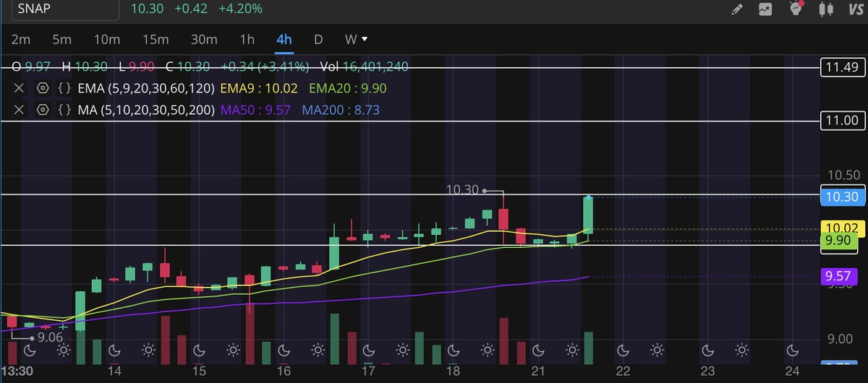The image size is (868, 383).
Task: Switch to the daily D timeframe
Action: pyautogui.click(x=318, y=39)
